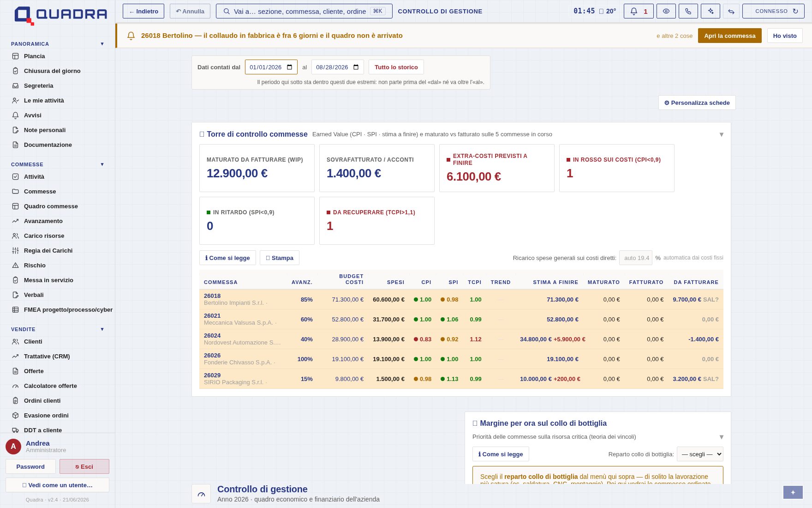Open DDT a cliente
The width and height of the screenshot is (812, 508).
click(57, 430)
